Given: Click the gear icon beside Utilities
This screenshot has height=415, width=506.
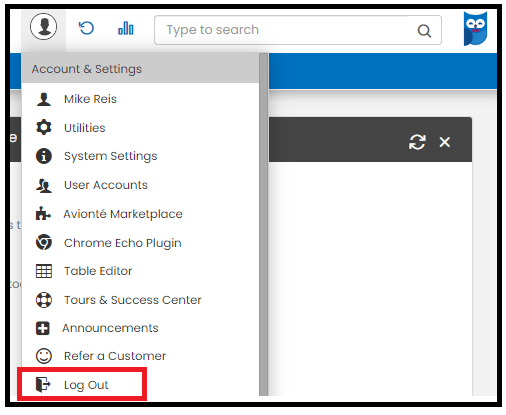Looking at the screenshot, I should 44,127.
